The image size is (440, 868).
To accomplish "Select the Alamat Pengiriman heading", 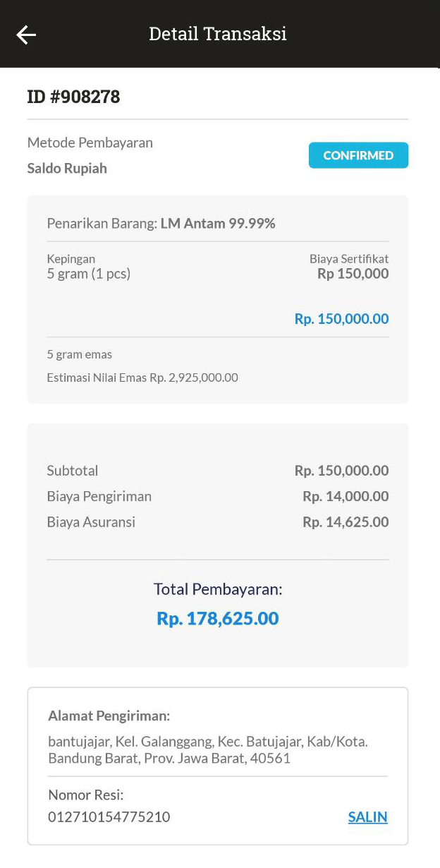I will (x=109, y=716).
